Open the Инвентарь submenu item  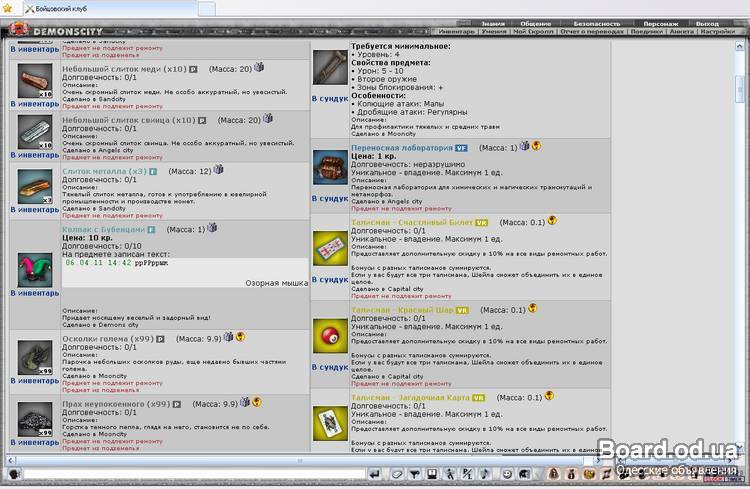[x=456, y=32]
